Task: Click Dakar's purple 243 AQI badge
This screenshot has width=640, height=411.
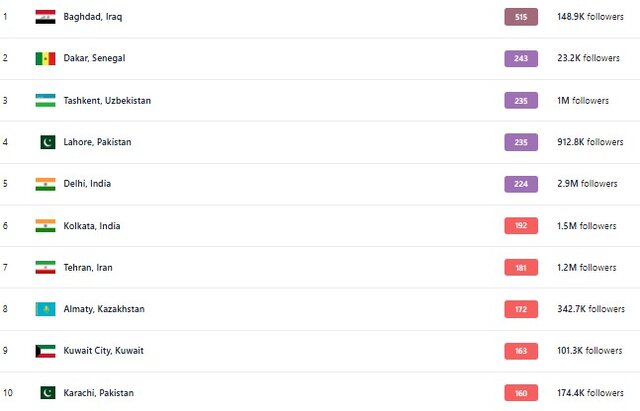Action: 521,58
